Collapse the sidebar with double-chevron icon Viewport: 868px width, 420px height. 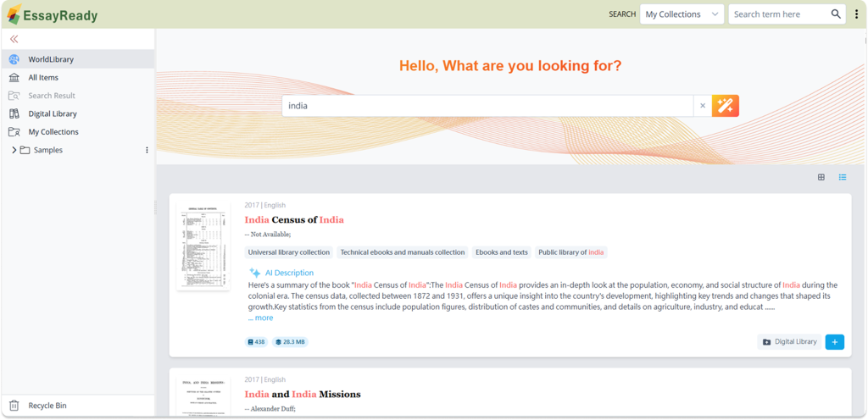click(14, 39)
